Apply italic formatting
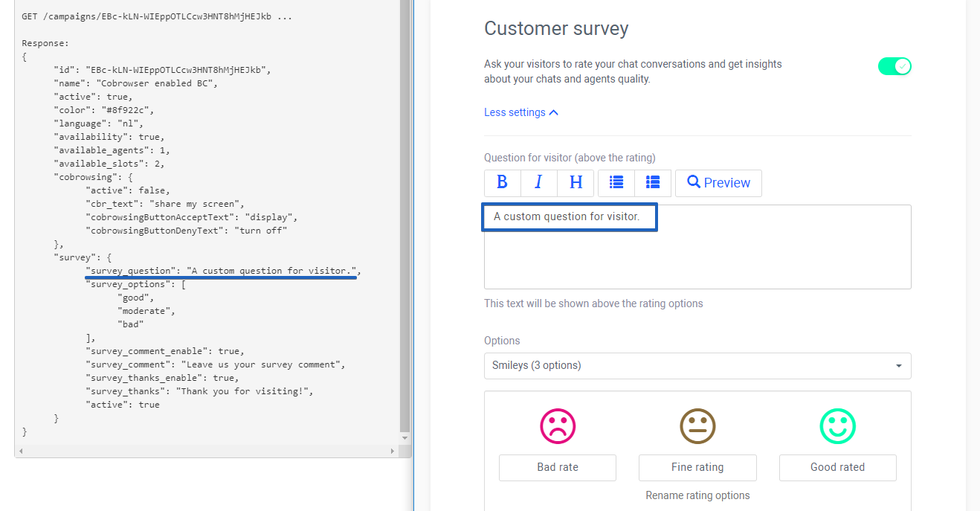The height and width of the screenshot is (511, 980). (x=538, y=182)
